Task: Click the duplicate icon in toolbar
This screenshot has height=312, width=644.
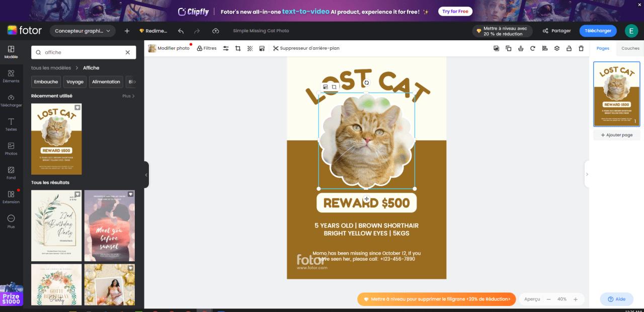Action: point(508,48)
